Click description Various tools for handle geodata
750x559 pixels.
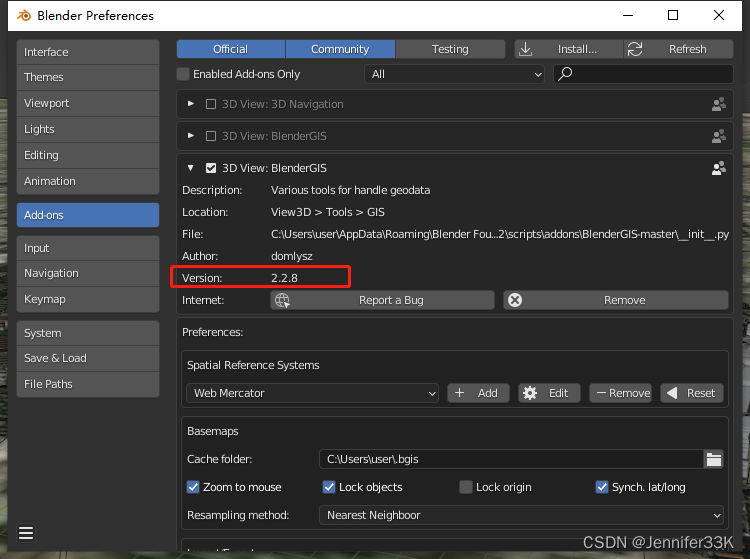point(351,190)
